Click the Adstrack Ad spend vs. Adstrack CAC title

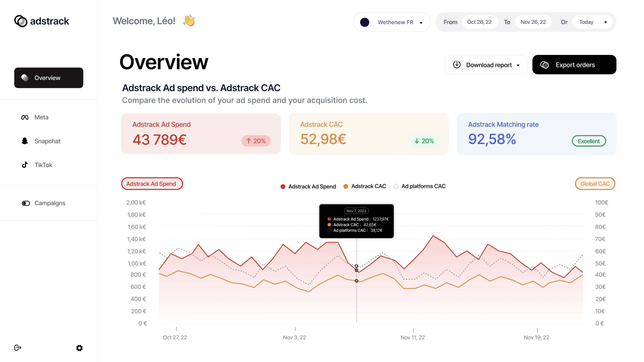(x=201, y=88)
